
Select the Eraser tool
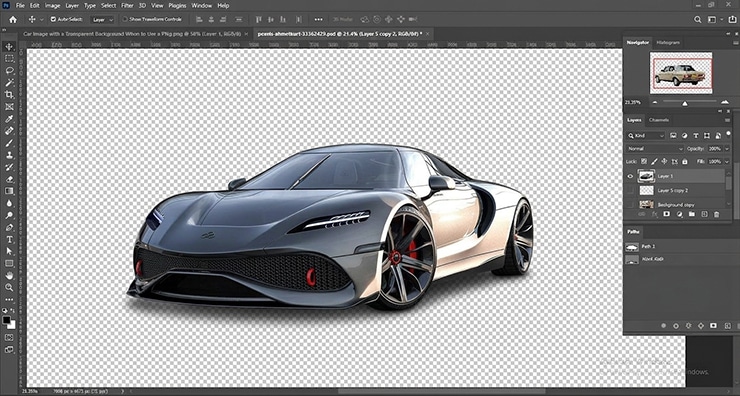point(9,179)
